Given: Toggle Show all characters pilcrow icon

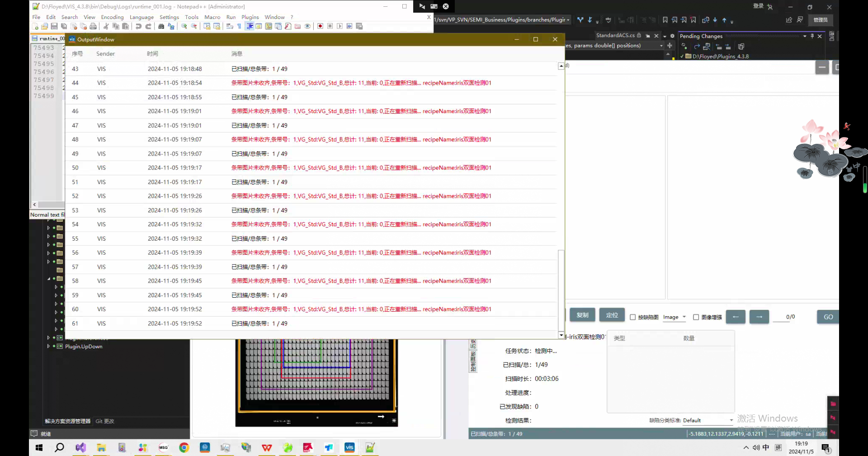Looking at the screenshot, I should coord(239,26).
